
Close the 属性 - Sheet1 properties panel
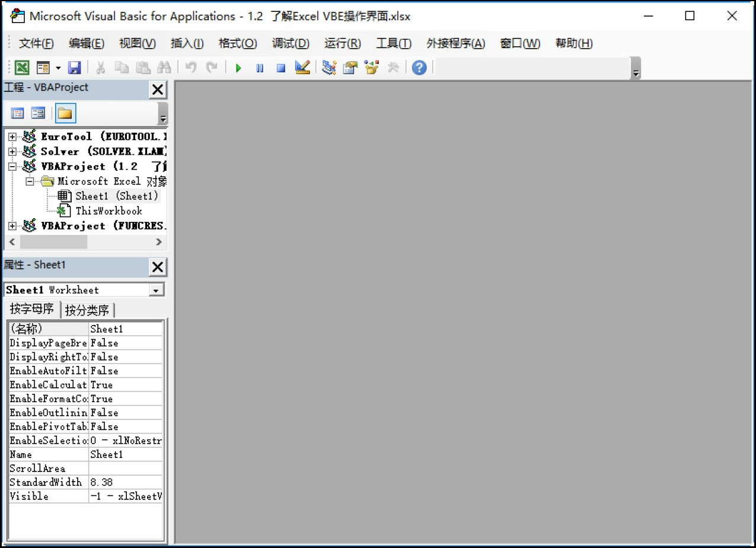158,267
